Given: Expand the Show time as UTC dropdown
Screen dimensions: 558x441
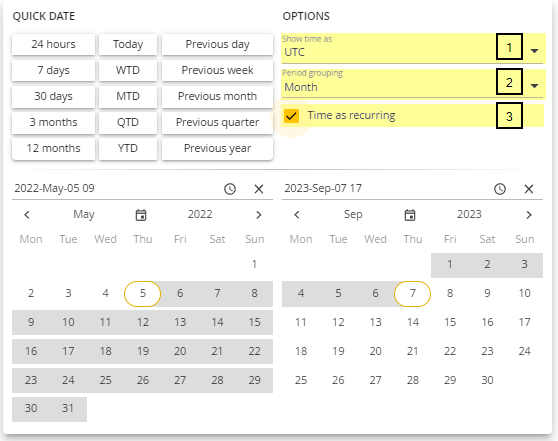Looking at the screenshot, I should coord(534,51).
